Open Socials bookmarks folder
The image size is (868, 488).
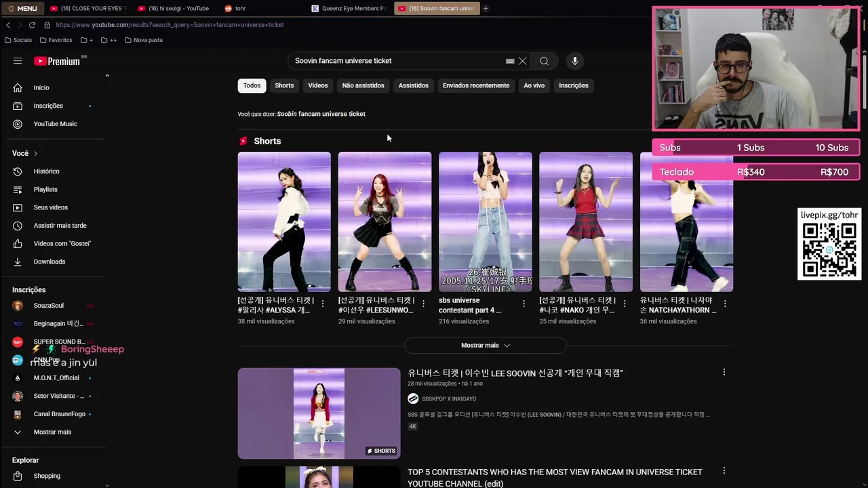(x=18, y=40)
